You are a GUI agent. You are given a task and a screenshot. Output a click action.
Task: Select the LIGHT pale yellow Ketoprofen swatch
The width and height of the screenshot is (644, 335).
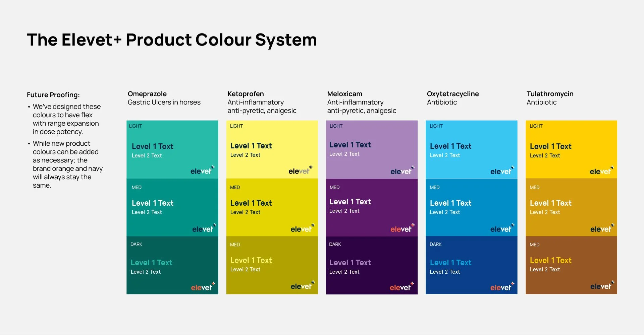click(272, 149)
